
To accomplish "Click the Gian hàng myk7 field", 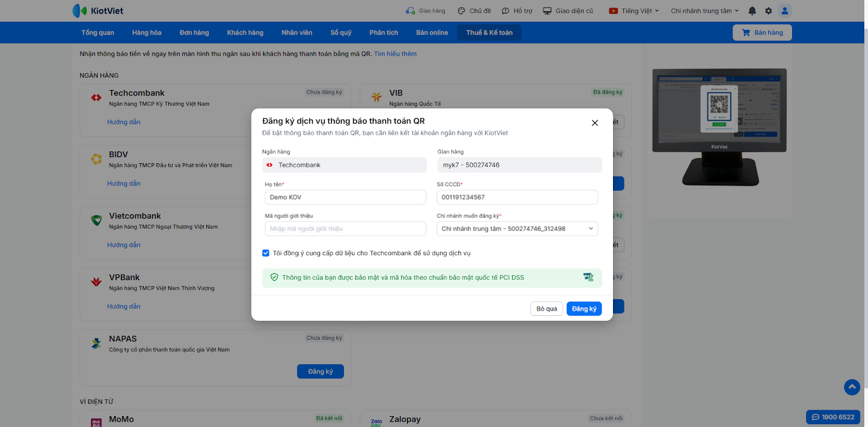I will point(520,165).
